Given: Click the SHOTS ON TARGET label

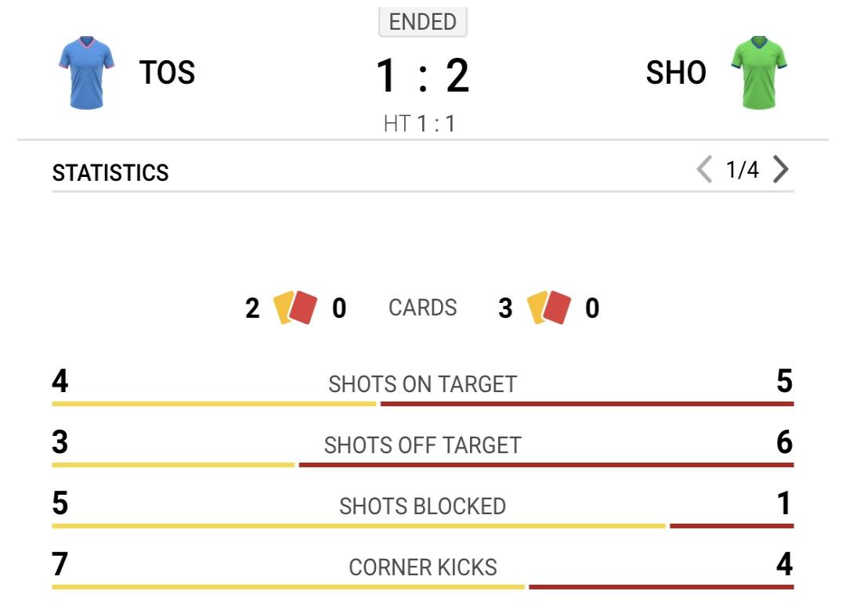Looking at the screenshot, I should coord(423,384).
